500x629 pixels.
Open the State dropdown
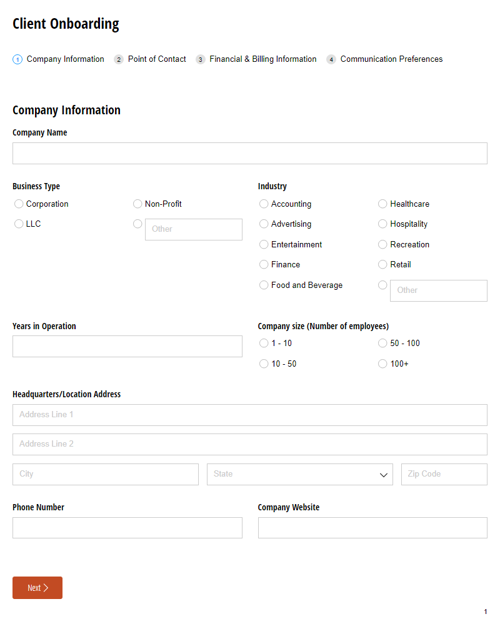(x=300, y=474)
